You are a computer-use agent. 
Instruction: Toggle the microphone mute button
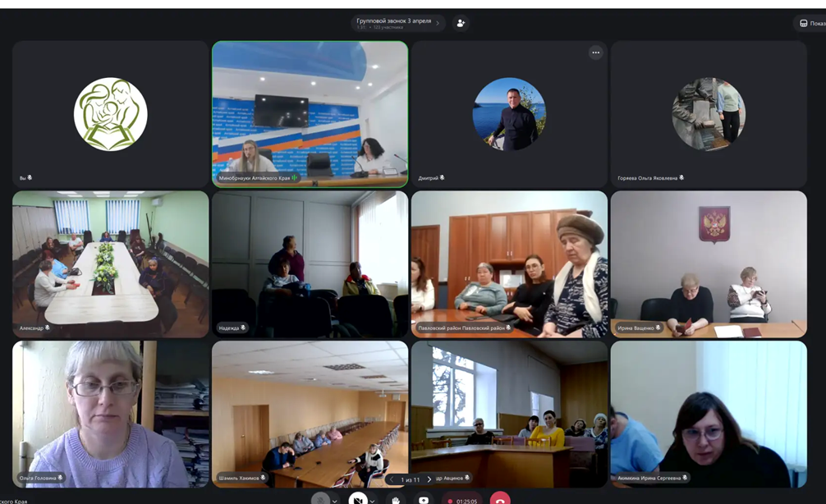coord(321,499)
